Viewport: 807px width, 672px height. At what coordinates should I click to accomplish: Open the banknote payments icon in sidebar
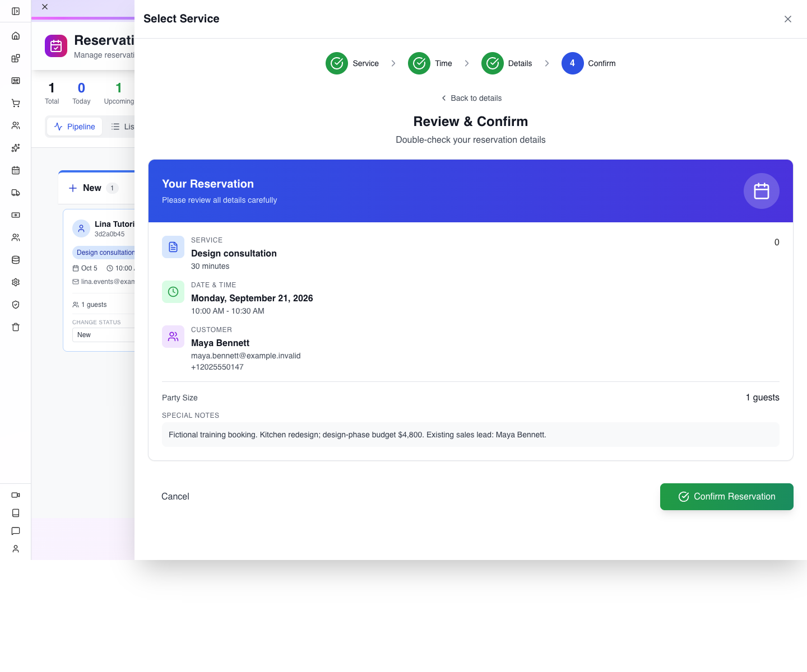click(16, 215)
